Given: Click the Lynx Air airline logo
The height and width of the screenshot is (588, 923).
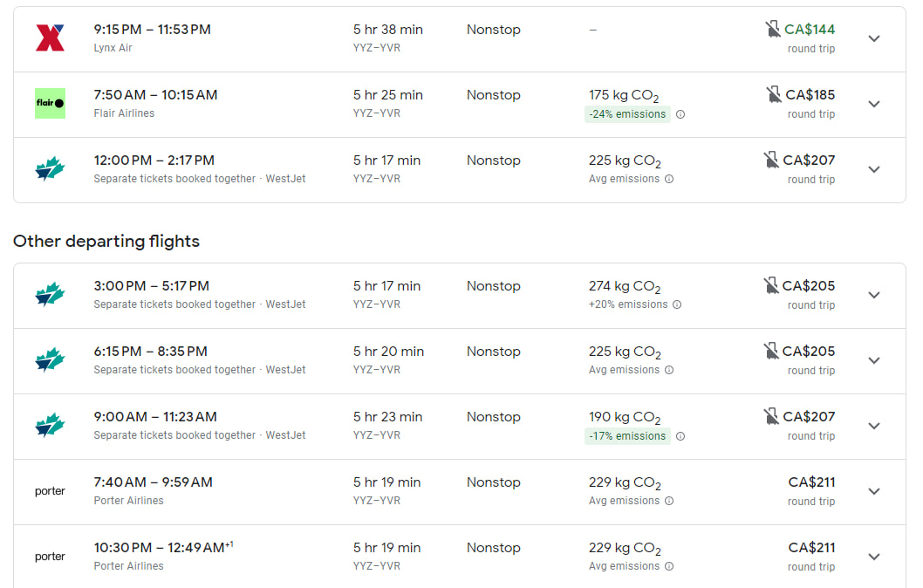Looking at the screenshot, I should click(50, 38).
